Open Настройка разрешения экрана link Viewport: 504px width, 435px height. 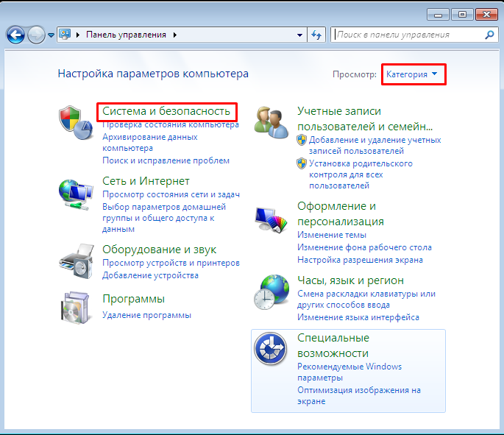pos(360,260)
